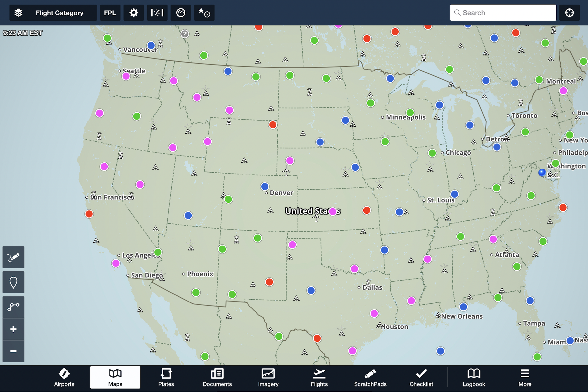Open the map layers selector icon

(18, 13)
